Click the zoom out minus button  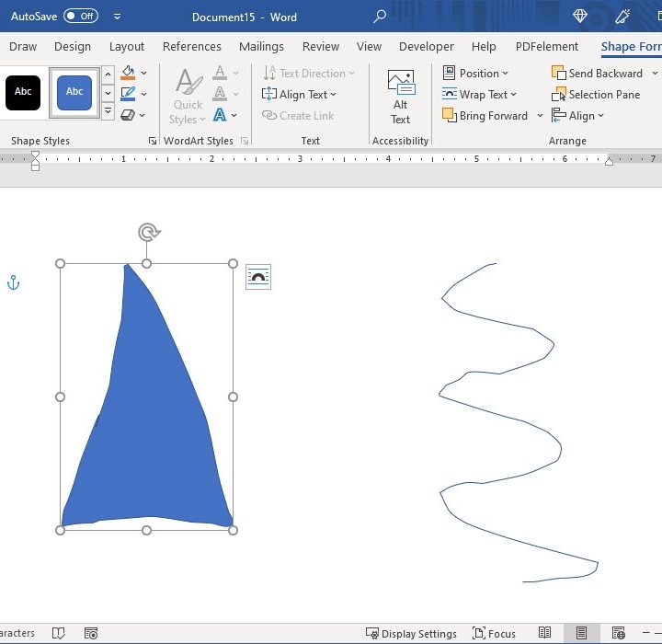click(x=645, y=633)
